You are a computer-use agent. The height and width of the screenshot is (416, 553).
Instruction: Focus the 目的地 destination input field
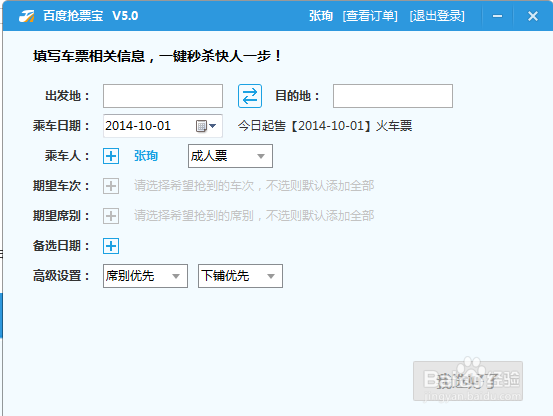pyautogui.click(x=393, y=96)
